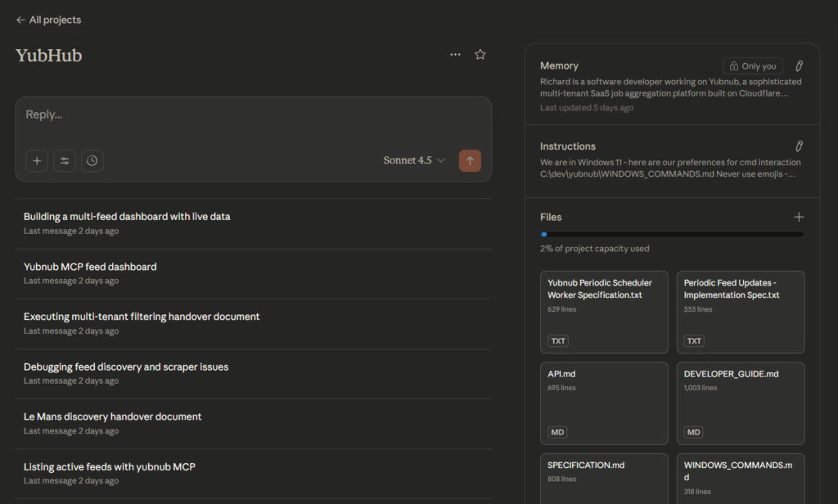The image size is (838, 504).
Task: Star the YubHub project as favorite
Action: tap(480, 55)
